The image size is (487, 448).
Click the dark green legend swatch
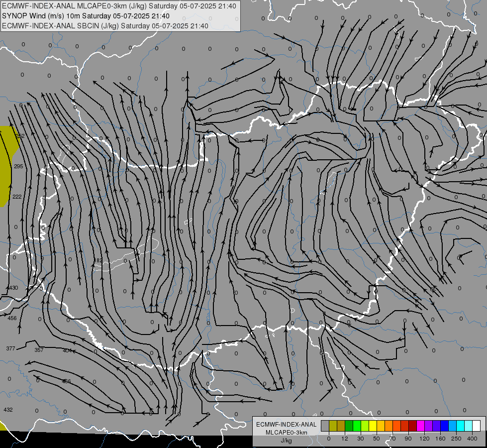tap(349, 426)
